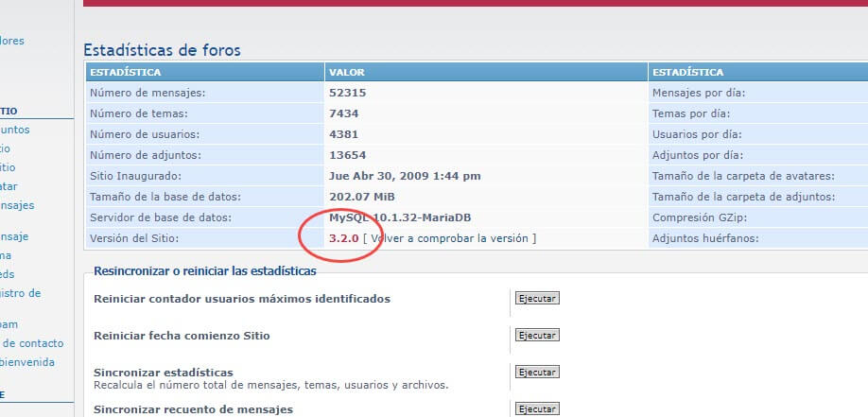868x417 pixels.
Task: Select the sidebar link ending in 'atar'
Action: click(9, 186)
